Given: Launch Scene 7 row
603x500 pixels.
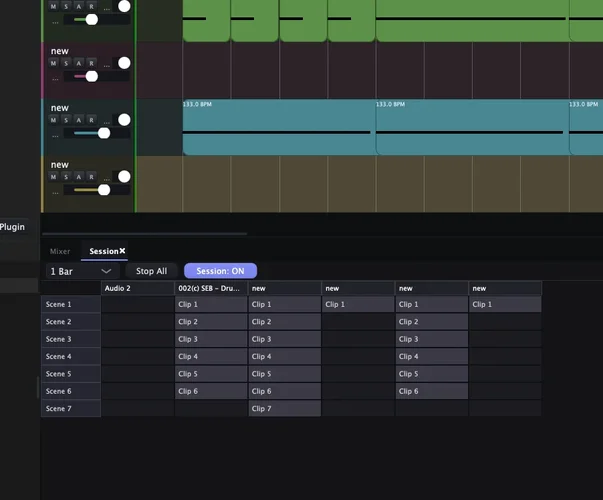Looking at the screenshot, I should point(71,408).
